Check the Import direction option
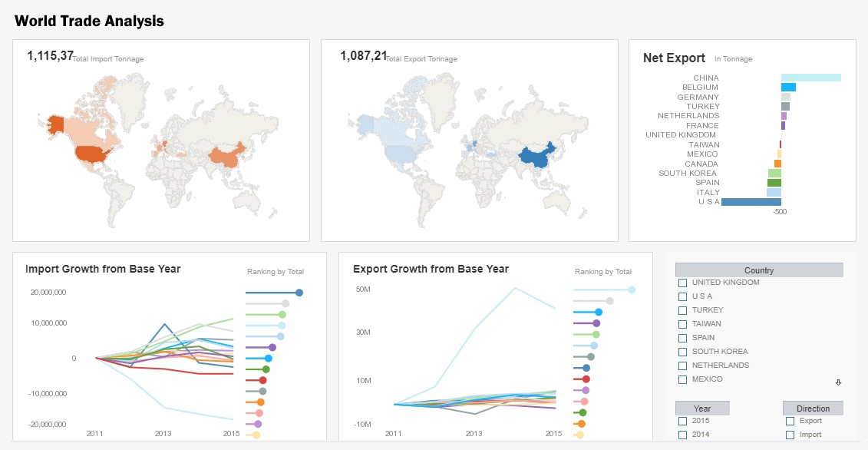The height and width of the screenshot is (450, 868). coord(790,435)
